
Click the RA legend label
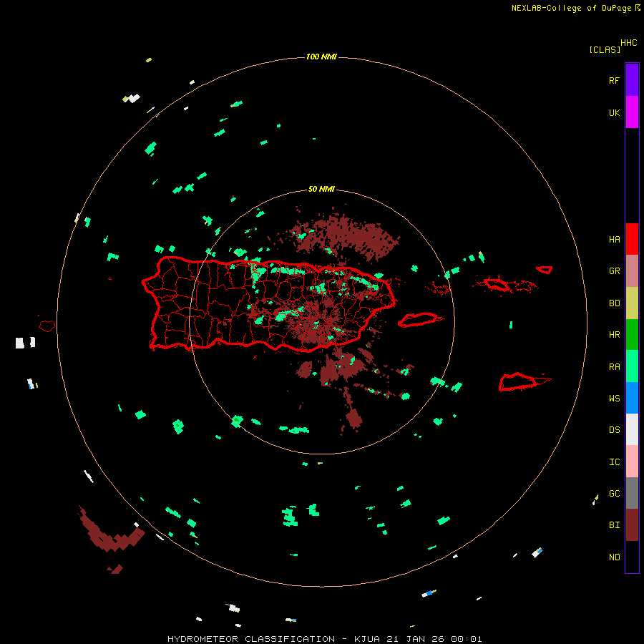click(x=614, y=367)
